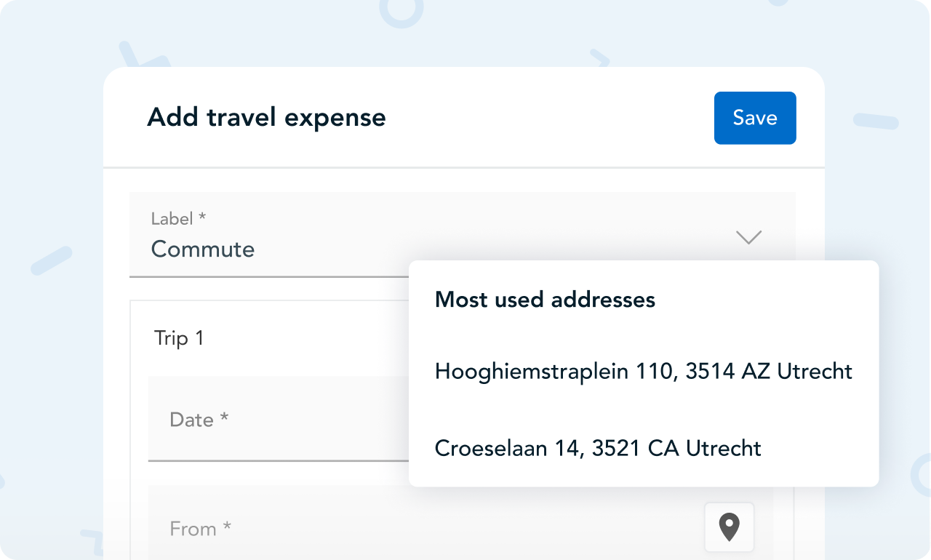Click the Commute value text
This screenshot has height=560, width=931.
(x=203, y=249)
